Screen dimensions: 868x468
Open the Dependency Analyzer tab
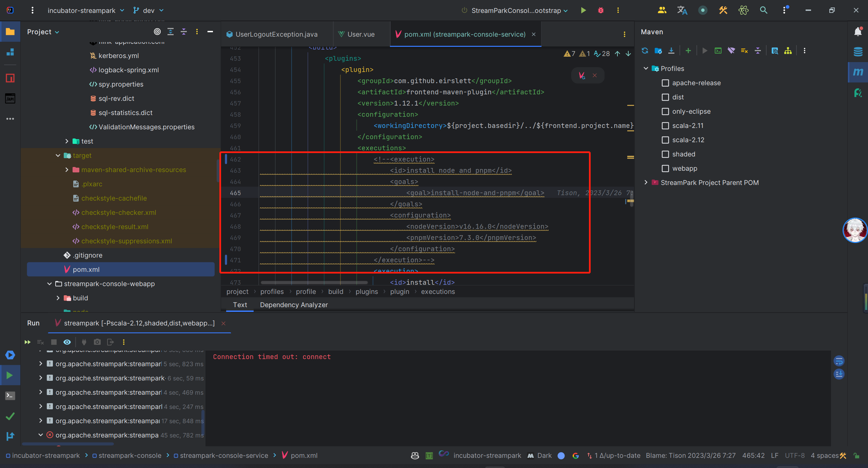pos(294,305)
